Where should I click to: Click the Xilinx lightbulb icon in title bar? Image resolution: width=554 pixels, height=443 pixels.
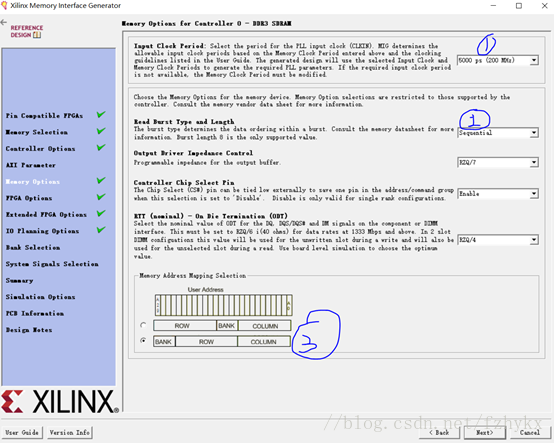click(4, 5)
